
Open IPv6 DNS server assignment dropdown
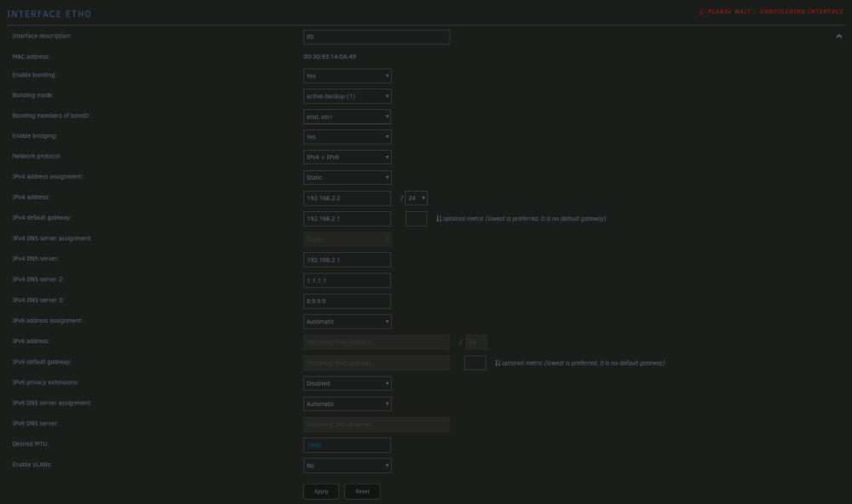(347, 404)
